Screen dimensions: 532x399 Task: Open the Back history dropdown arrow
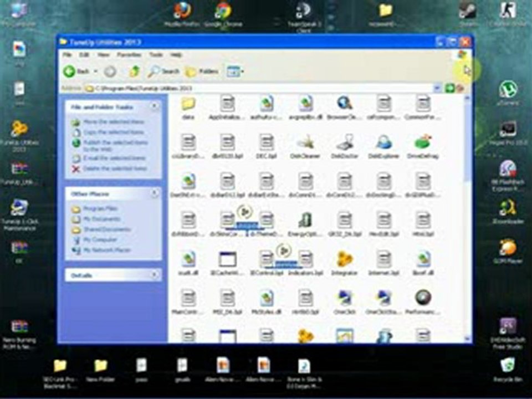[x=96, y=71]
